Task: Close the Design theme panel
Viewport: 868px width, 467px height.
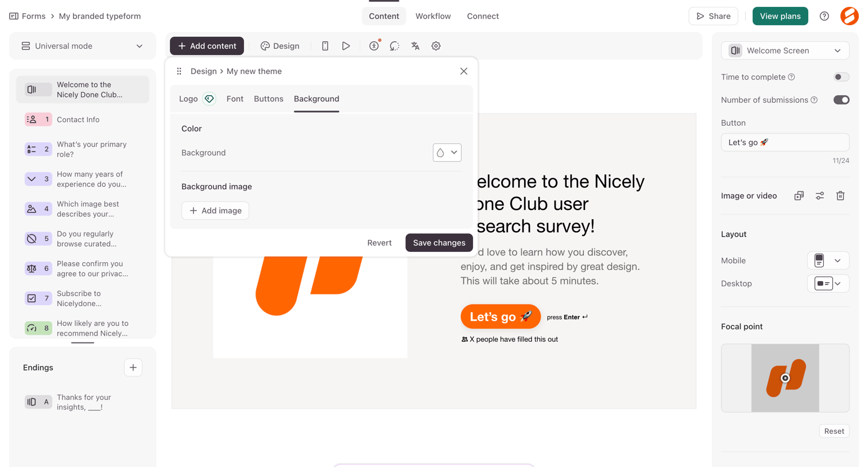Action: [x=464, y=71]
